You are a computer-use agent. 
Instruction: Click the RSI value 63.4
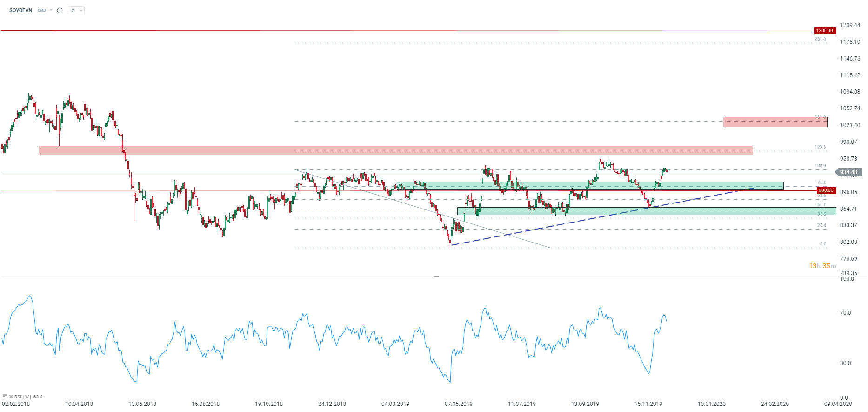pos(38,397)
